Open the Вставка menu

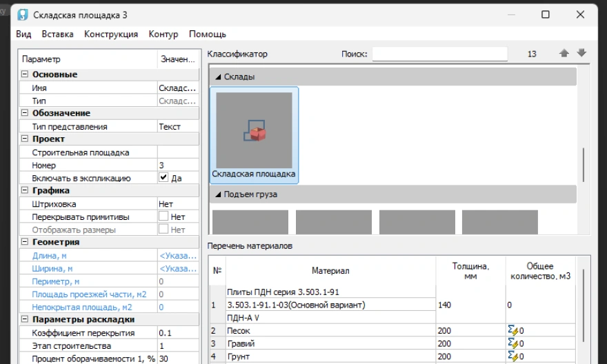tap(57, 34)
